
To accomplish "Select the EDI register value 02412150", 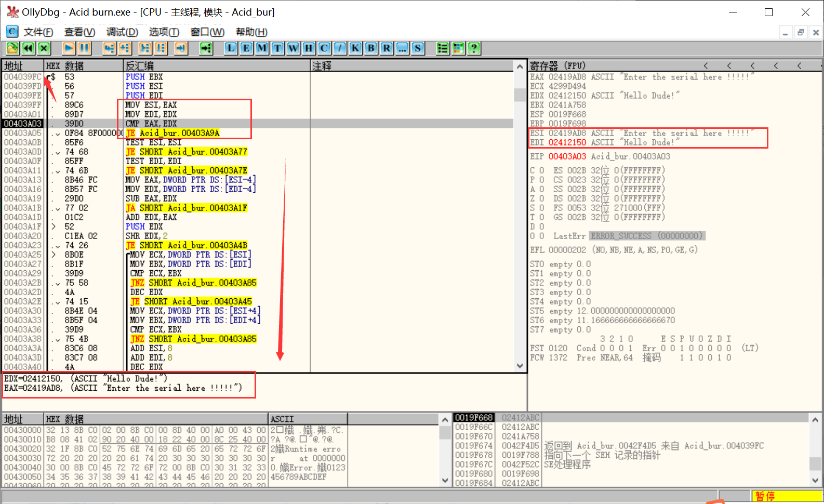I will click(x=567, y=142).
